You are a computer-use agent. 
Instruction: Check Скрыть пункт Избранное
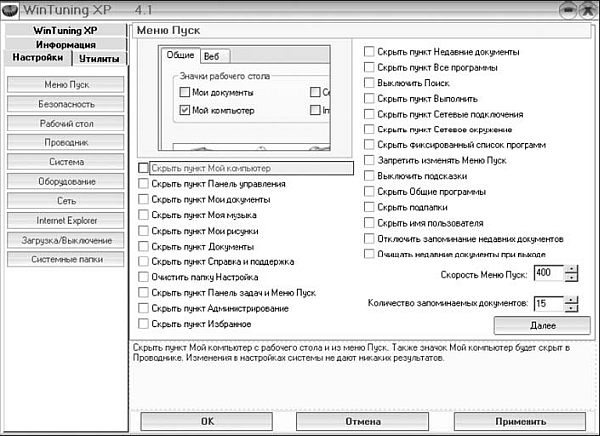point(143,324)
